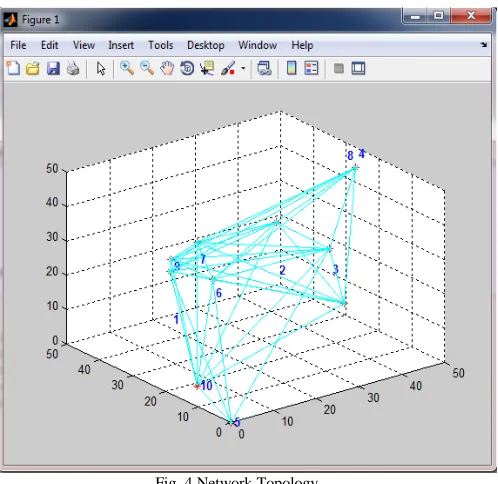
Task: Select the Rotate 3D tool
Action: point(187,68)
